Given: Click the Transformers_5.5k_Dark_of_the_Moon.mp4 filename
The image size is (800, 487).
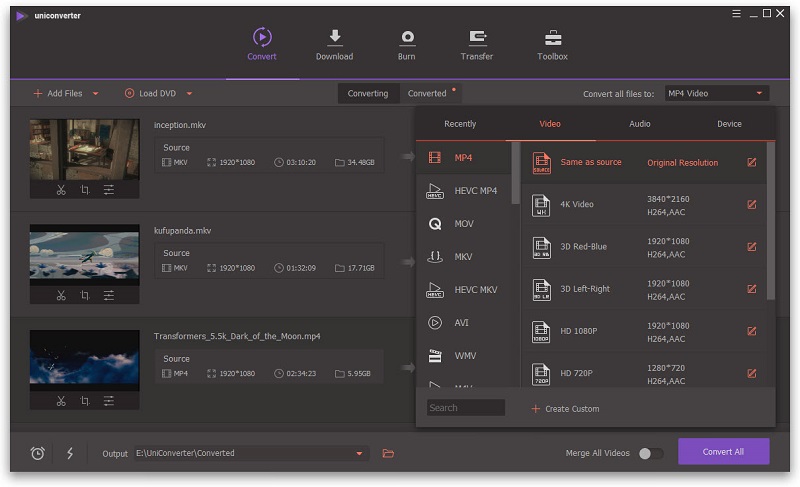Looking at the screenshot, I should pyautogui.click(x=237, y=336).
